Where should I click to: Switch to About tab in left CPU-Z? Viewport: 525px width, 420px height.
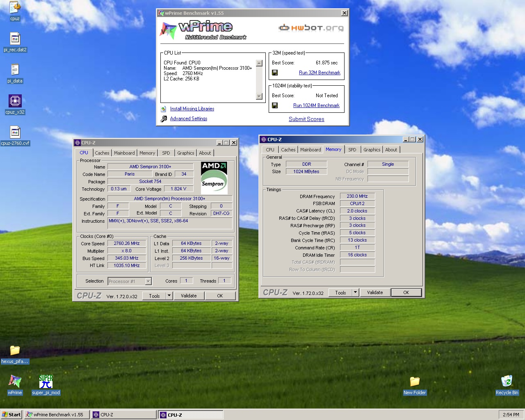(205, 153)
